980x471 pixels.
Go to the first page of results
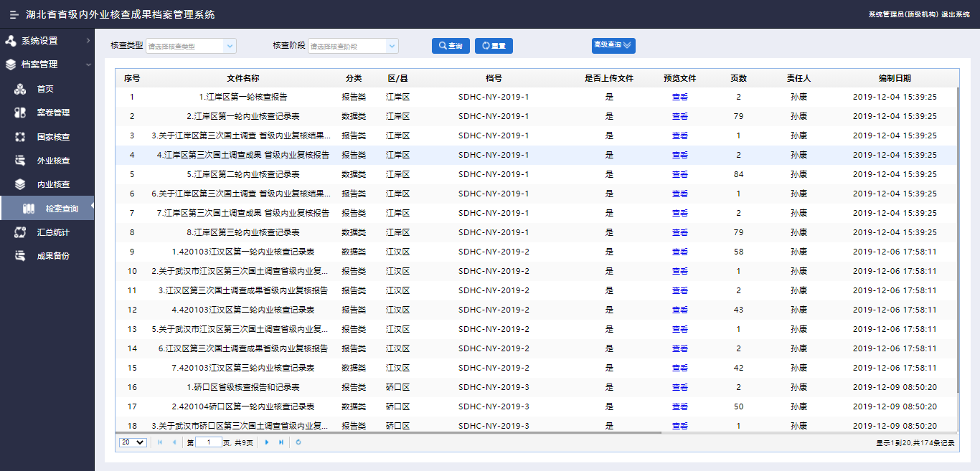(x=160, y=442)
